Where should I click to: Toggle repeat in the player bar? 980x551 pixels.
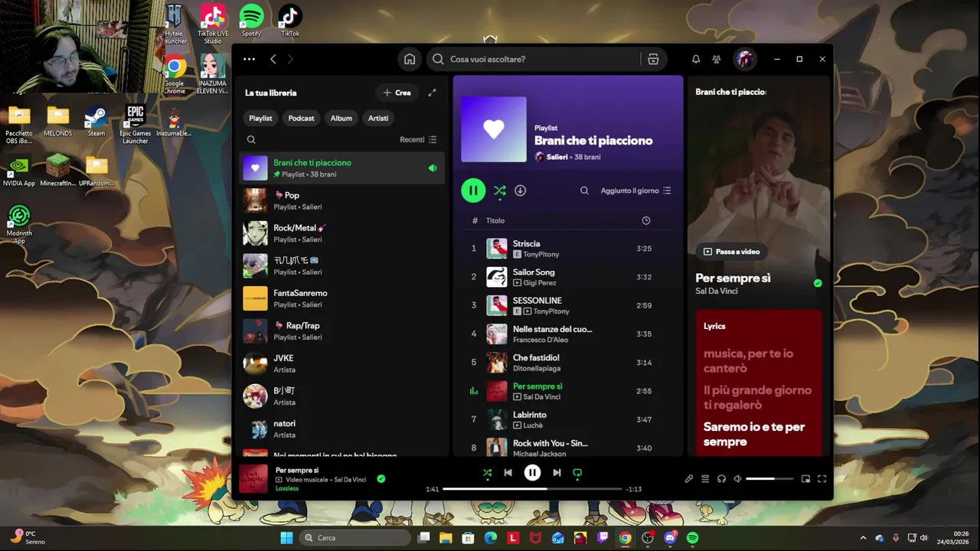point(577,473)
